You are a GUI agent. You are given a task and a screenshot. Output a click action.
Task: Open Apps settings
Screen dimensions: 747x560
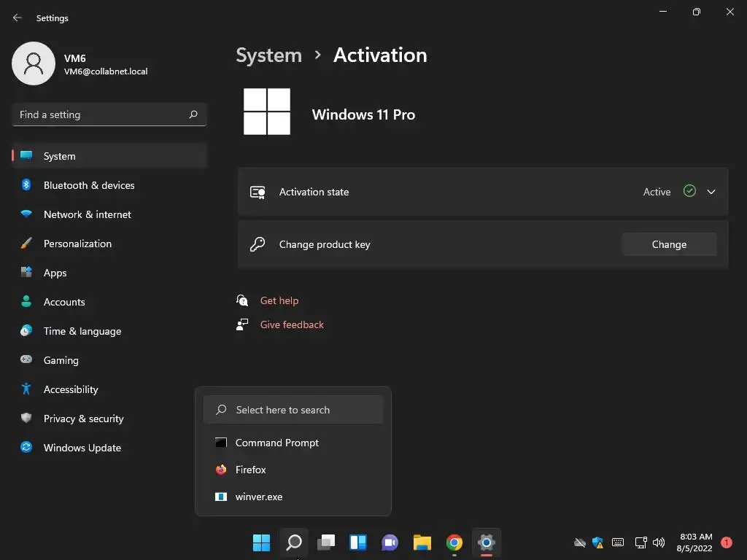point(109,273)
